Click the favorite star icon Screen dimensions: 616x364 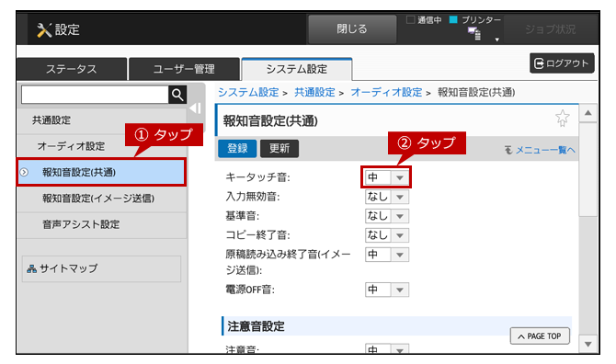(x=562, y=118)
